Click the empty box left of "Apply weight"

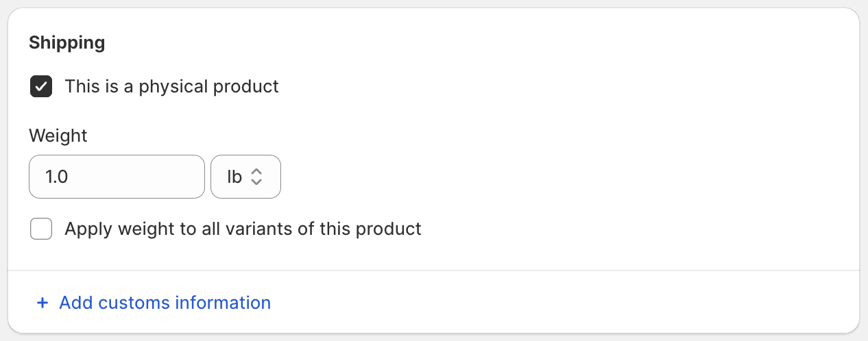pyautogui.click(x=41, y=229)
